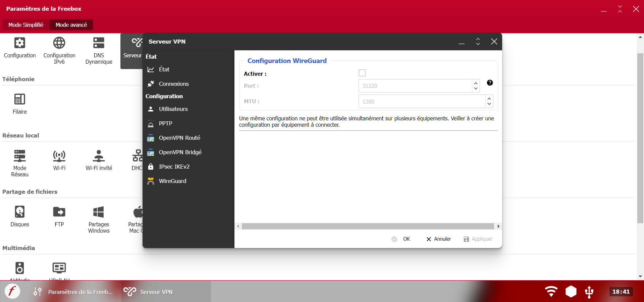The width and height of the screenshot is (644, 302).
Task: Open the FTP icon
Action: [59, 212]
